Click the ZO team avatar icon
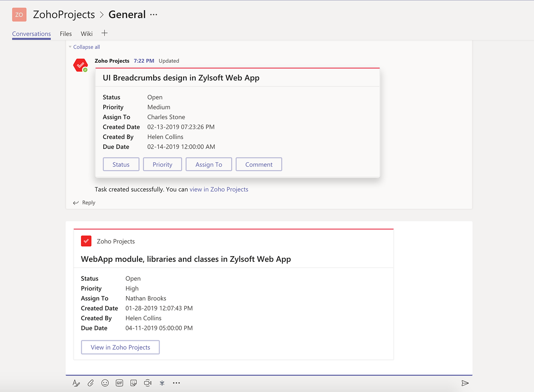534x392 pixels. click(x=19, y=15)
